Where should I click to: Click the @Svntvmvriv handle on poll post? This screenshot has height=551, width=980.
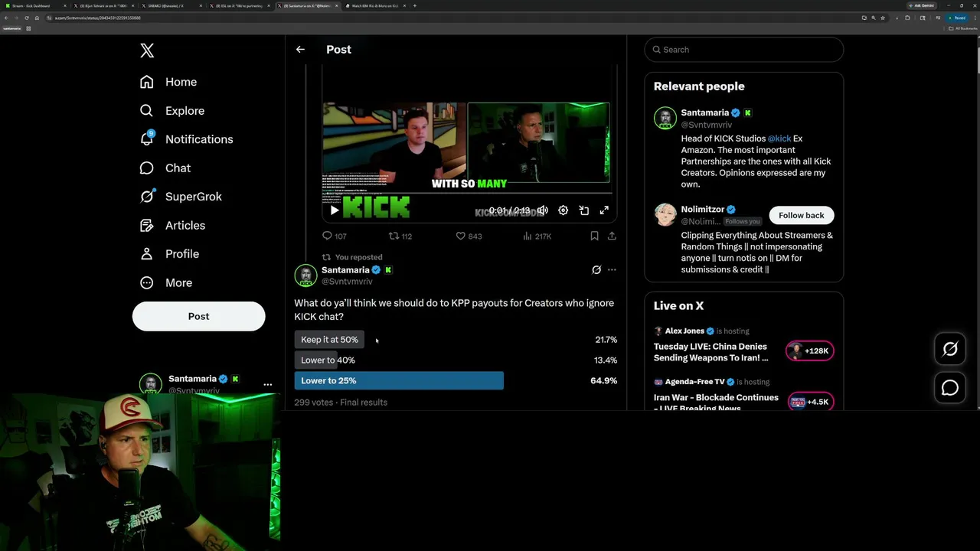[x=347, y=282]
